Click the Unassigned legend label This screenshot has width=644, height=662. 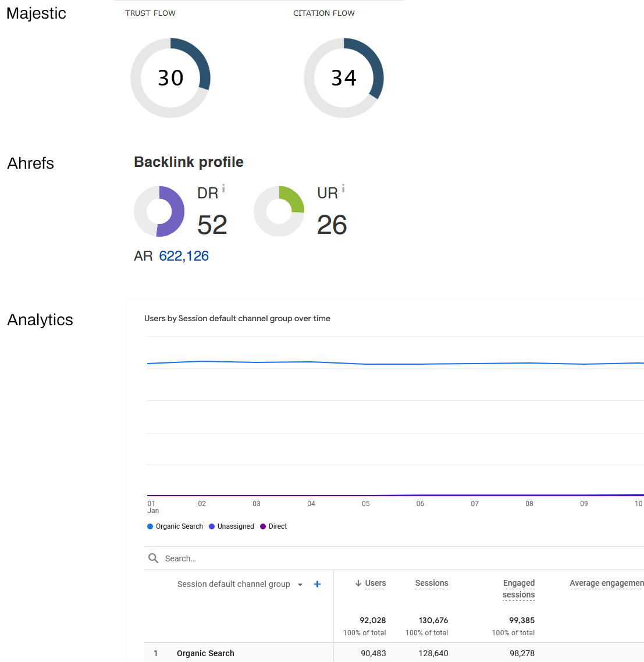236,526
